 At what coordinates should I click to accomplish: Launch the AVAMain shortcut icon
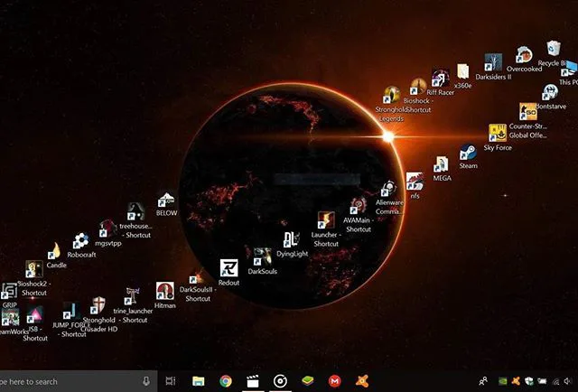358,206
